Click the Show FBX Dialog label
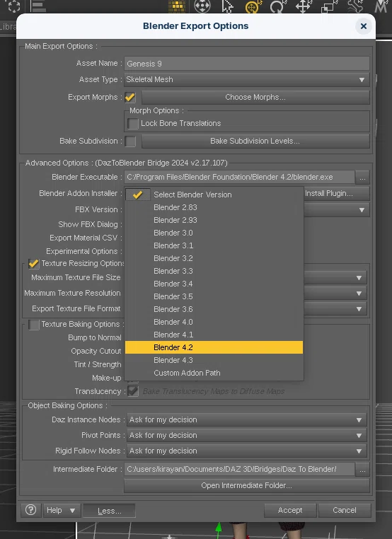 point(90,224)
